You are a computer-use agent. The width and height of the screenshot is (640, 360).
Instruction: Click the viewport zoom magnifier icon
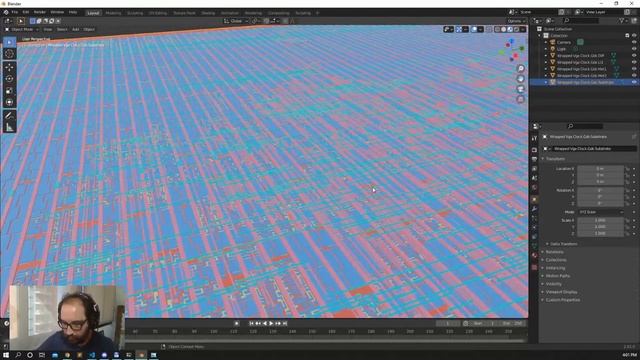520,69
